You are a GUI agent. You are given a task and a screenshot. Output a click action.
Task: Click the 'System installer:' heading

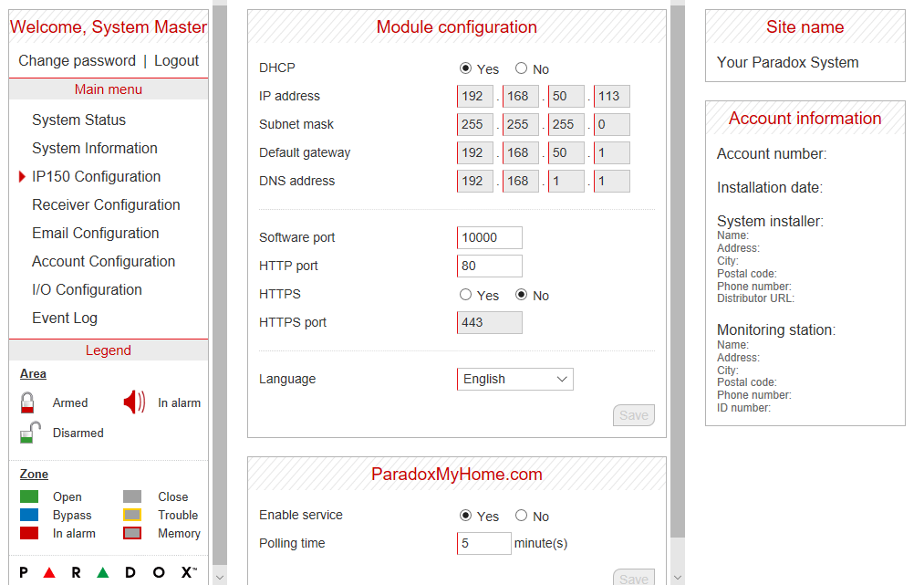pyautogui.click(x=770, y=221)
